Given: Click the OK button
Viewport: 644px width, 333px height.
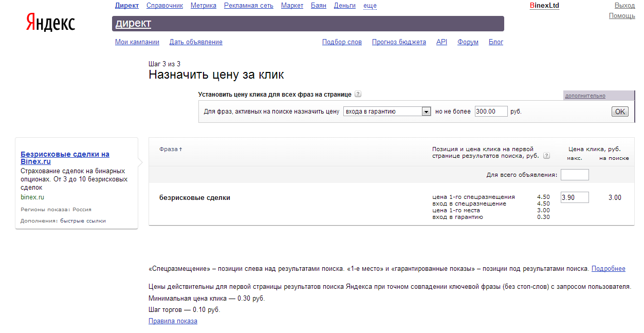Looking at the screenshot, I should click(620, 112).
